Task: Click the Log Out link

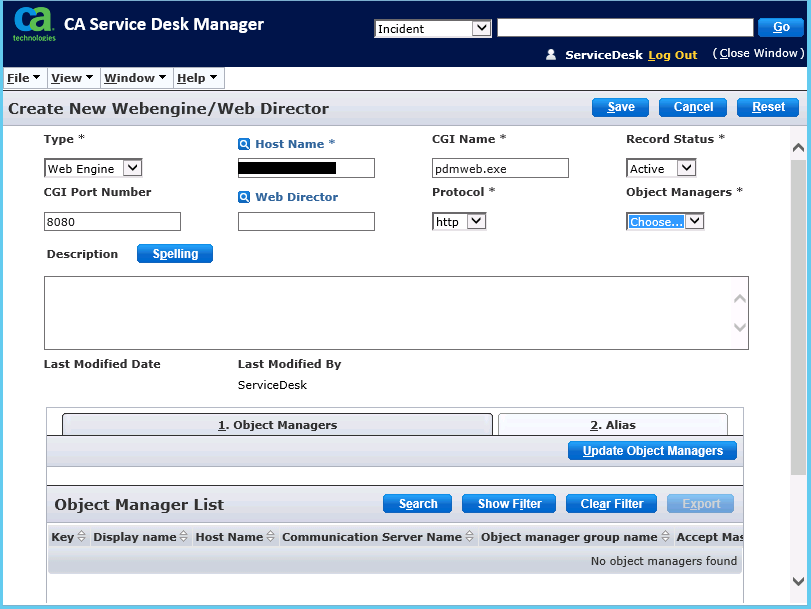Action: point(672,55)
